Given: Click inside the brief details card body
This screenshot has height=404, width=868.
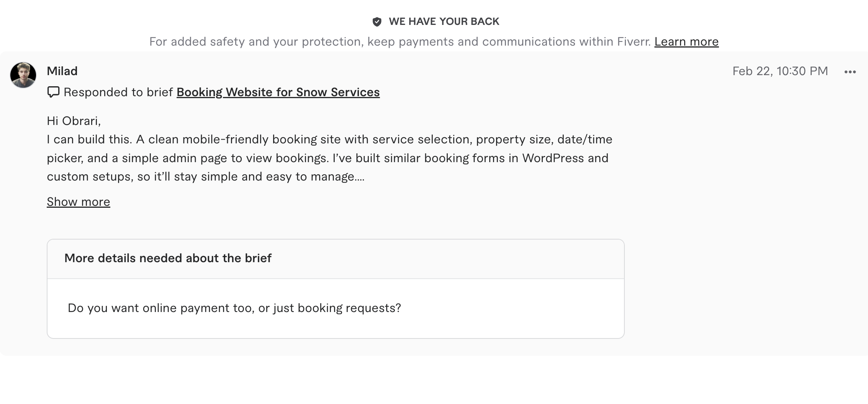Looking at the screenshot, I should tap(335, 307).
